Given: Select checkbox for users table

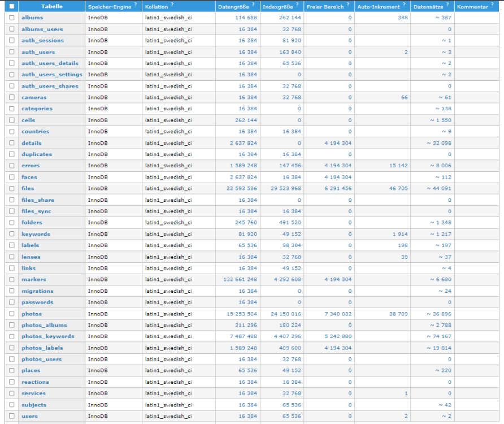Looking at the screenshot, I should click(x=12, y=416).
